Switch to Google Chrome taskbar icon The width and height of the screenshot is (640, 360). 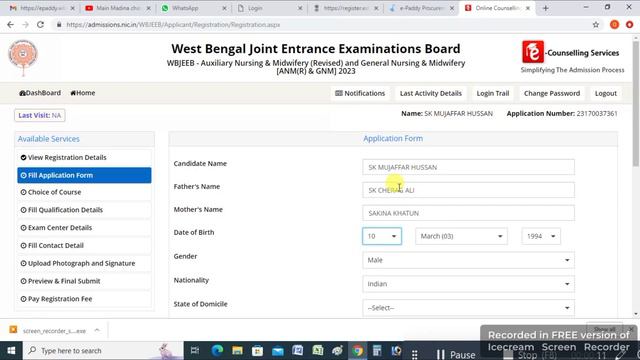coord(358,350)
